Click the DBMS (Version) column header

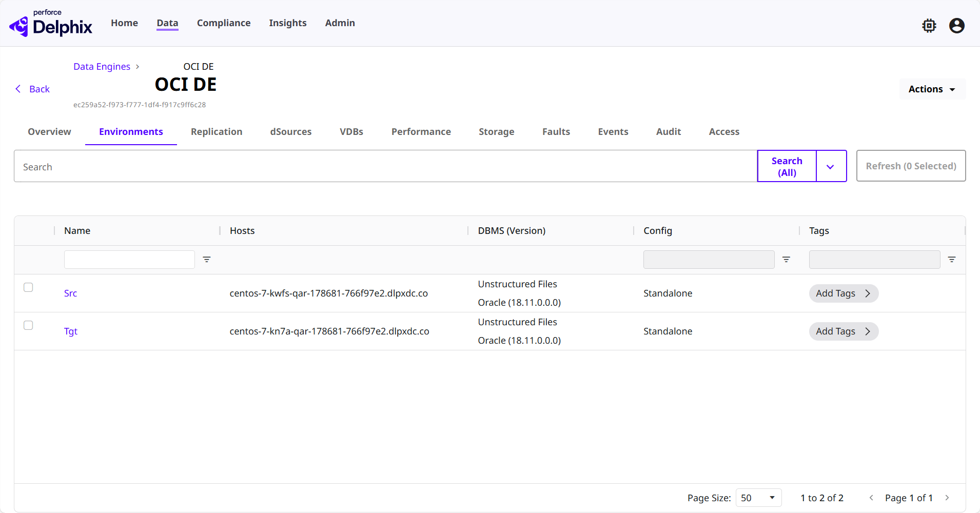pyautogui.click(x=512, y=231)
